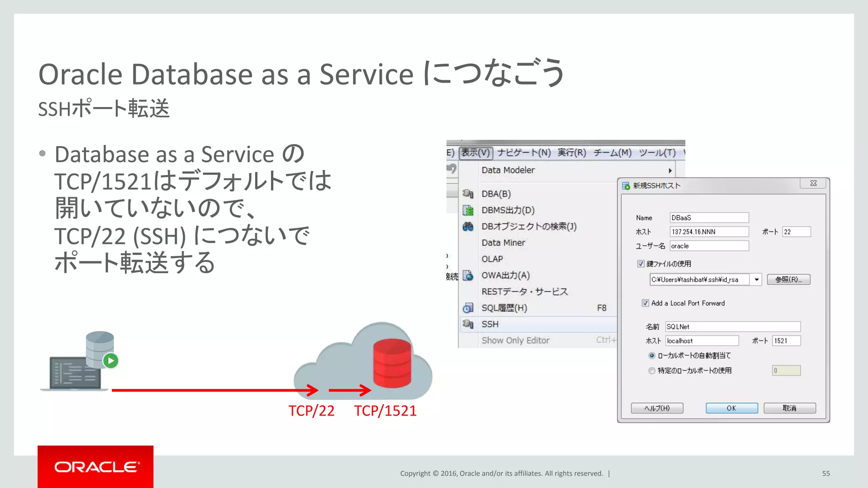Toggle the 鍵ファイルの使用 checkbox
The width and height of the screenshot is (868, 488).
point(641,263)
